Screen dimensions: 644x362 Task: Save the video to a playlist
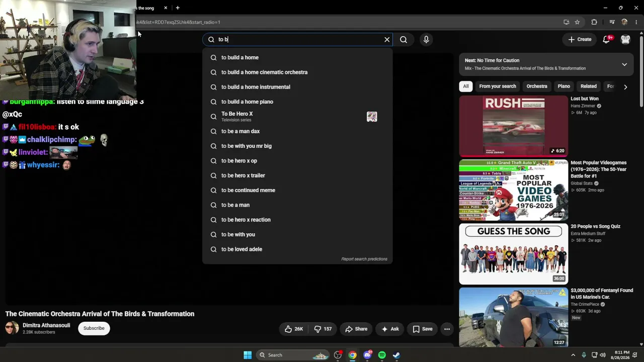(423, 329)
